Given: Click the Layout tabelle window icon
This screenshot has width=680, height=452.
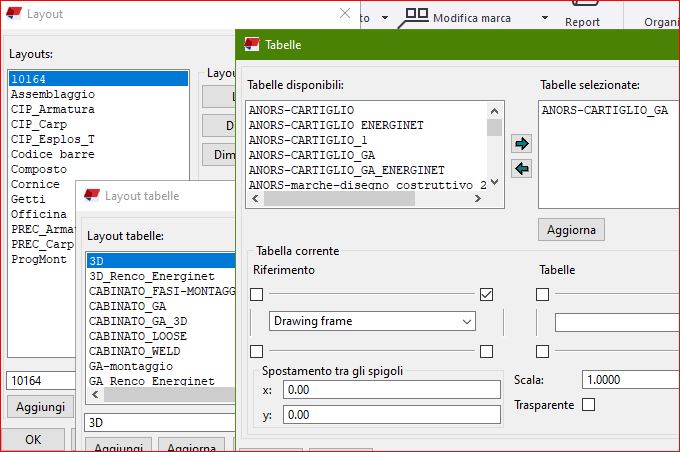Looking at the screenshot, I should click(92, 196).
